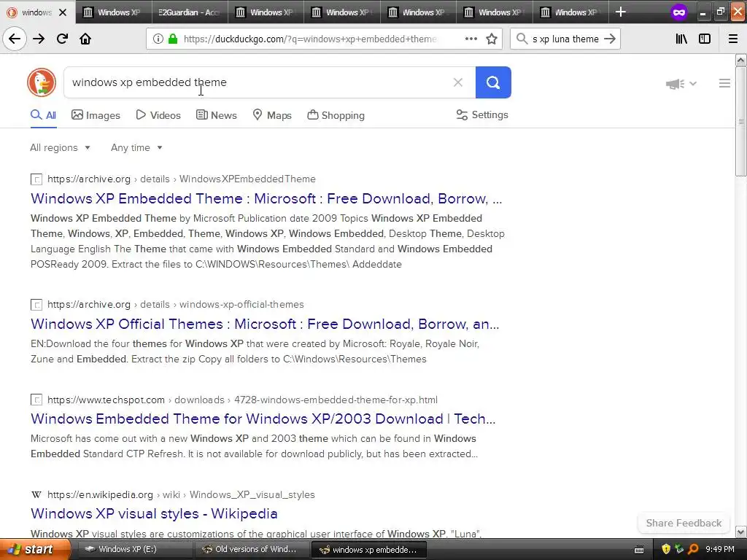Run search with blue magnifier button
This screenshot has width=747, height=560.
(x=493, y=82)
